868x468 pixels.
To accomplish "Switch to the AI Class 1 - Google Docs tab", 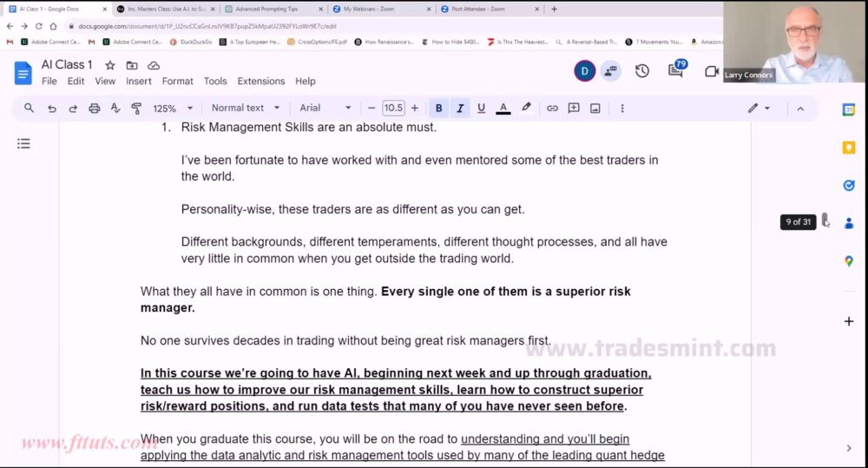I will point(57,9).
